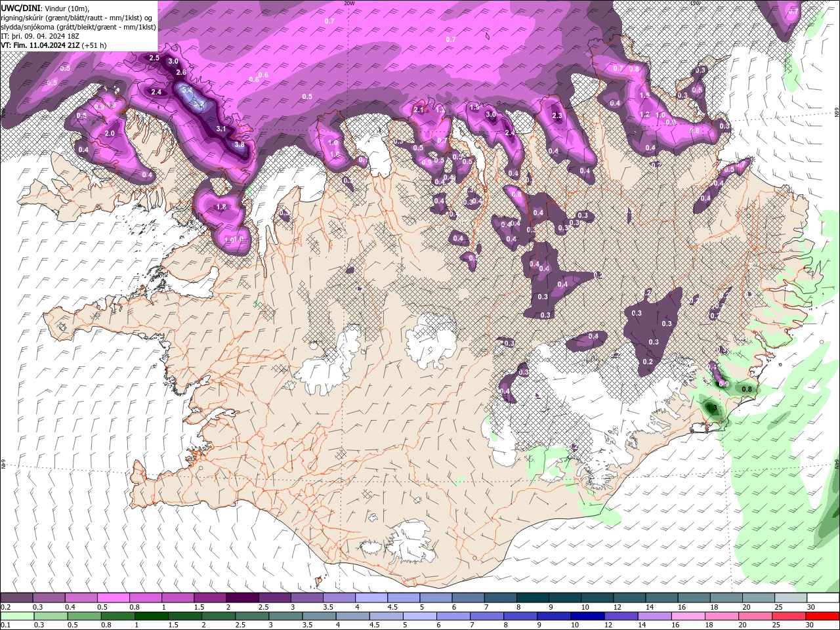Click the '0.2' label under the upper legend
This screenshot has width=840, height=630.
(x=5, y=607)
